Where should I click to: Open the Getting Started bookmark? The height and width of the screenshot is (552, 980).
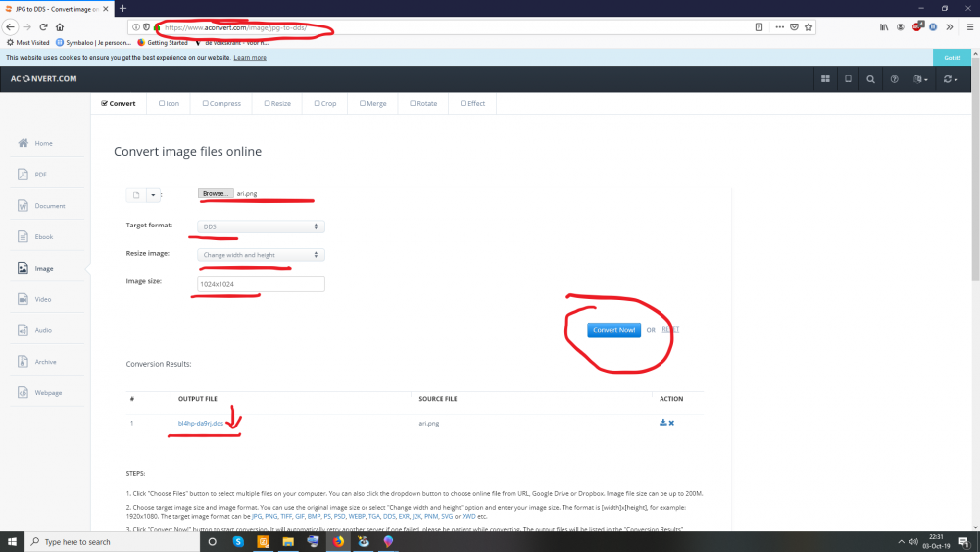coord(163,43)
